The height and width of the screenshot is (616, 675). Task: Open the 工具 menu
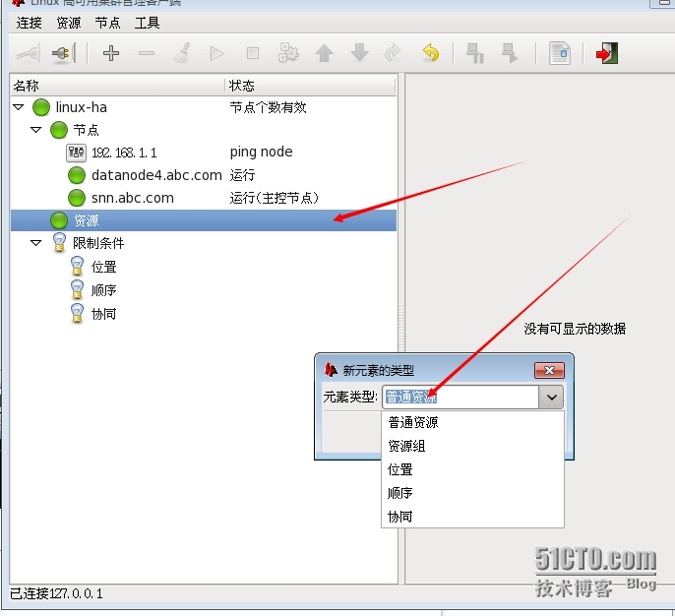(x=147, y=23)
